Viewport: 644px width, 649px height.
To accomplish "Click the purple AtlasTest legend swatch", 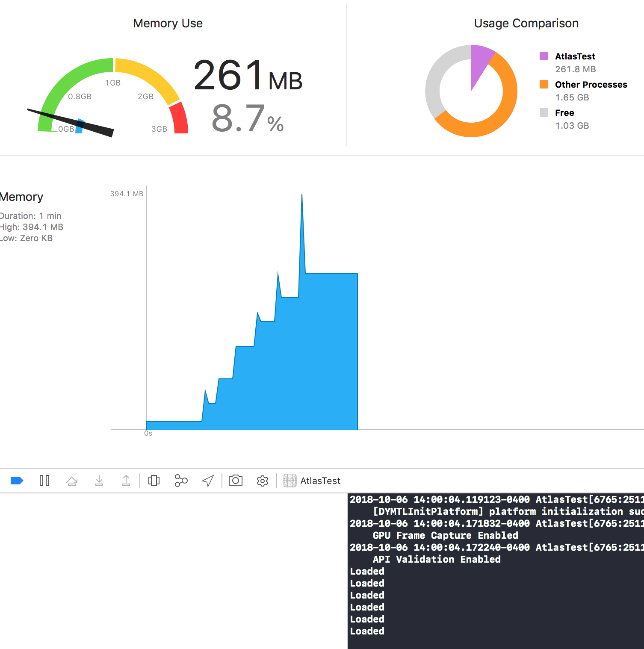I will click(544, 56).
